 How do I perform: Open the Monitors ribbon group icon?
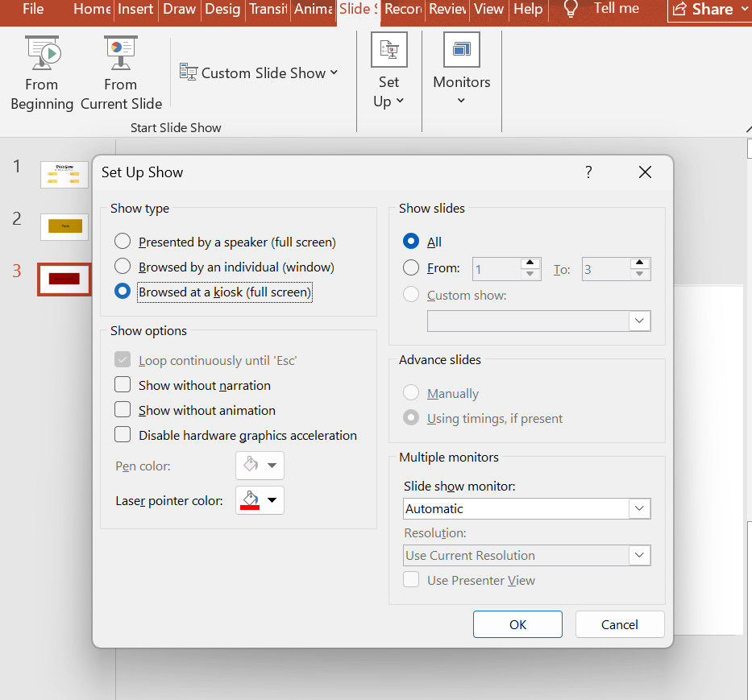click(x=461, y=51)
